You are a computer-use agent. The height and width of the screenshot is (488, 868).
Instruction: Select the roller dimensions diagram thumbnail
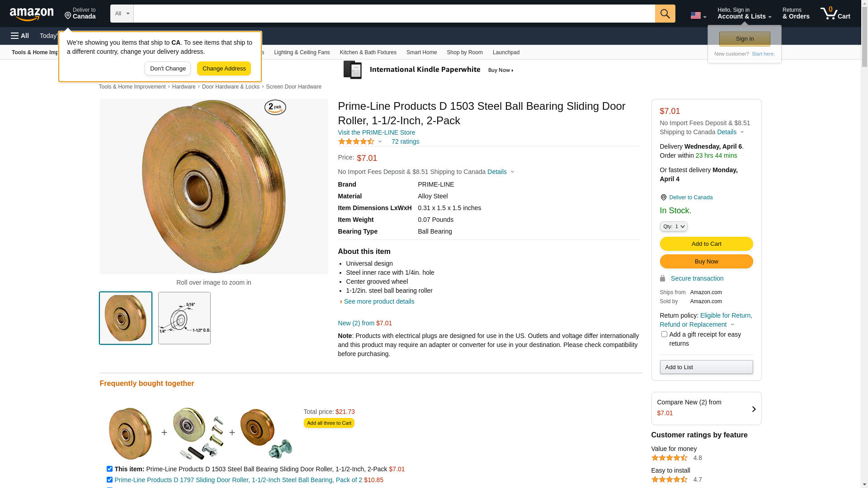(184, 318)
